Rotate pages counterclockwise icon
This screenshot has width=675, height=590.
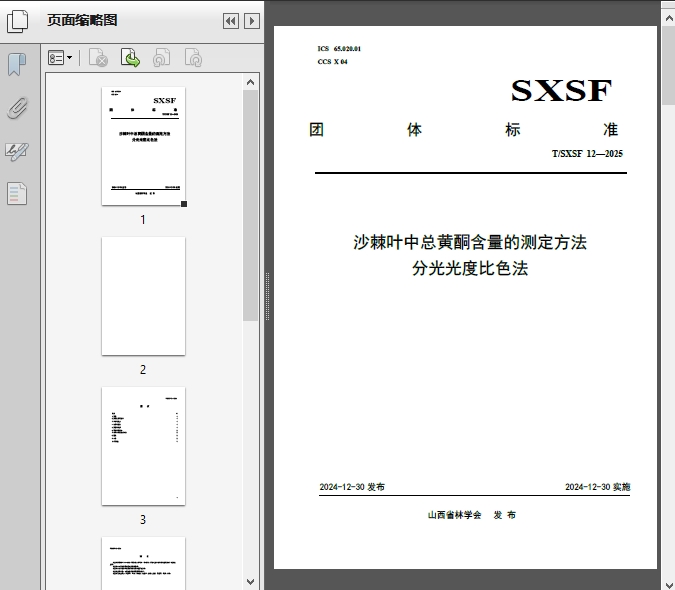161,59
